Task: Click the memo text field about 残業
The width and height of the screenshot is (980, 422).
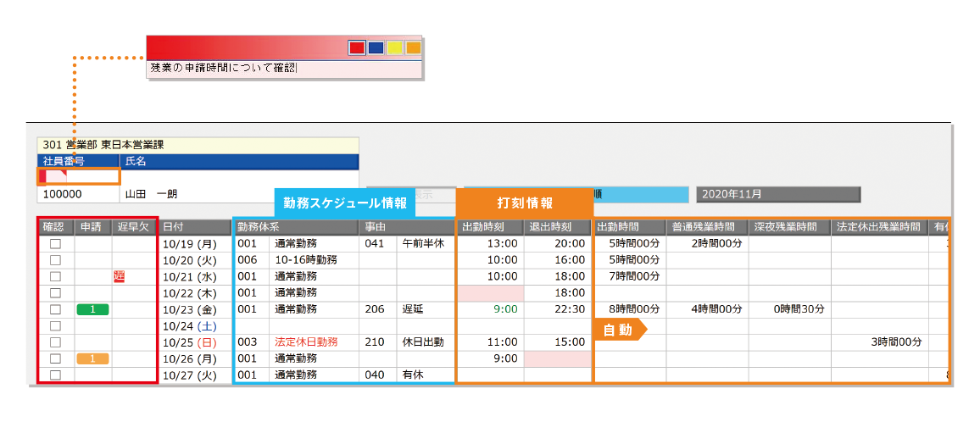Action: pyautogui.click(x=284, y=68)
